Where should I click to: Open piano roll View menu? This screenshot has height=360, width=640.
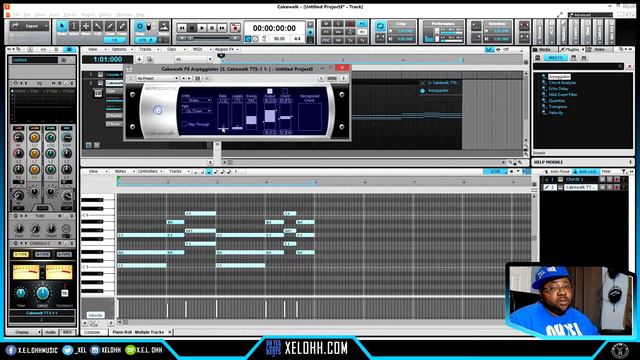pyautogui.click(x=94, y=171)
